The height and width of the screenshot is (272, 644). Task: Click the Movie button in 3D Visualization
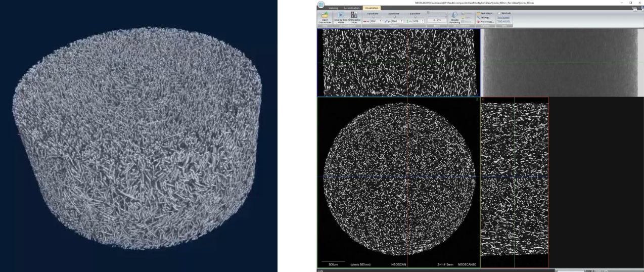pyautogui.click(x=464, y=21)
